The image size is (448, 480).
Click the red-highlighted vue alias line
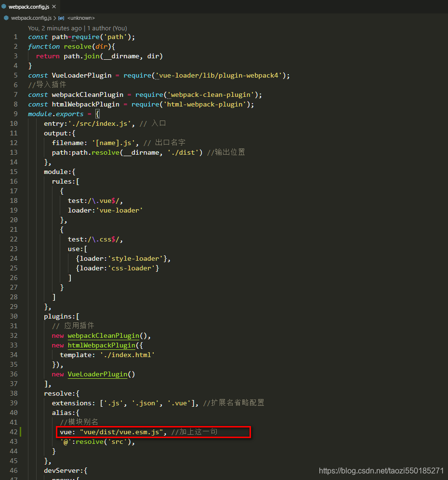click(x=120, y=432)
